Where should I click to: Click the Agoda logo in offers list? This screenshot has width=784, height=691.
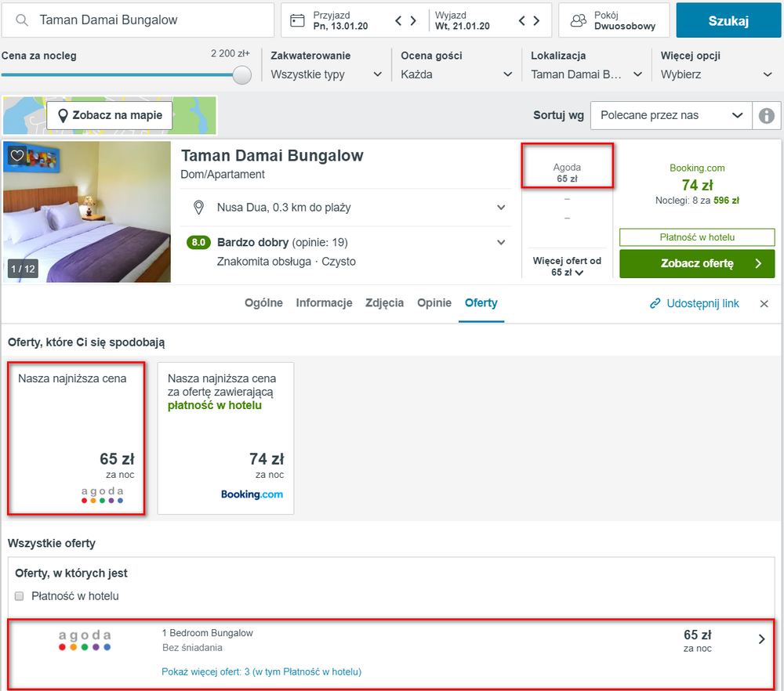click(x=85, y=640)
